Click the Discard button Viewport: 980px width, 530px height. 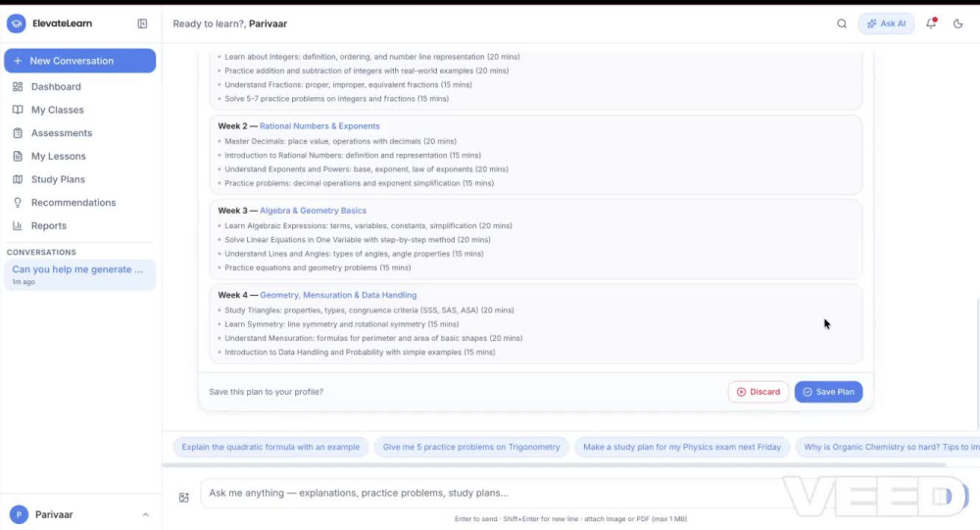coord(759,392)
